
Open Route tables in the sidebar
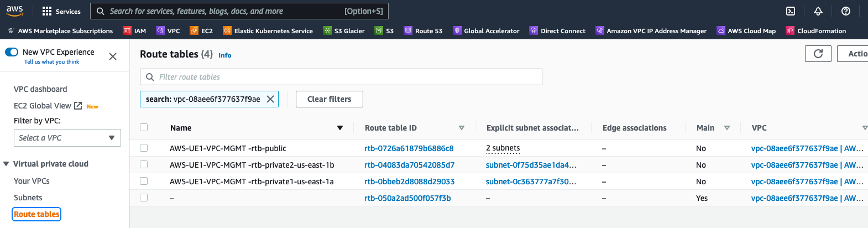[x=36, y=214]
